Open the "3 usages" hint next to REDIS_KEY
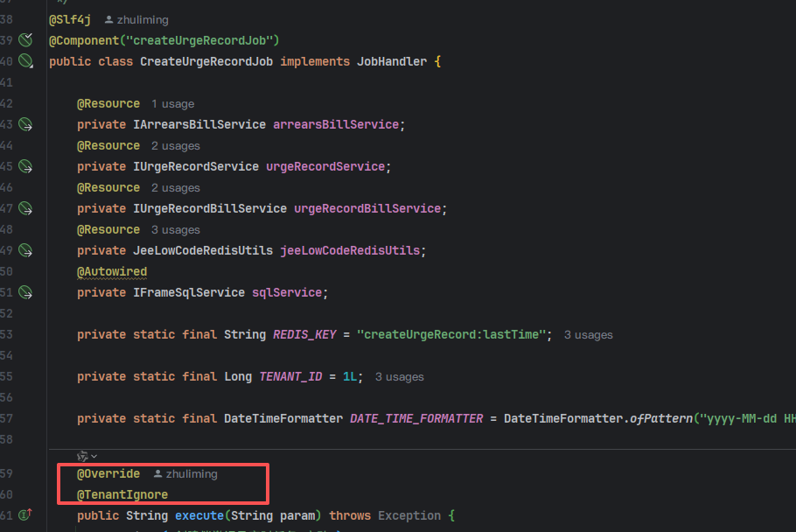Screen dimensions: 796x532 588,335
